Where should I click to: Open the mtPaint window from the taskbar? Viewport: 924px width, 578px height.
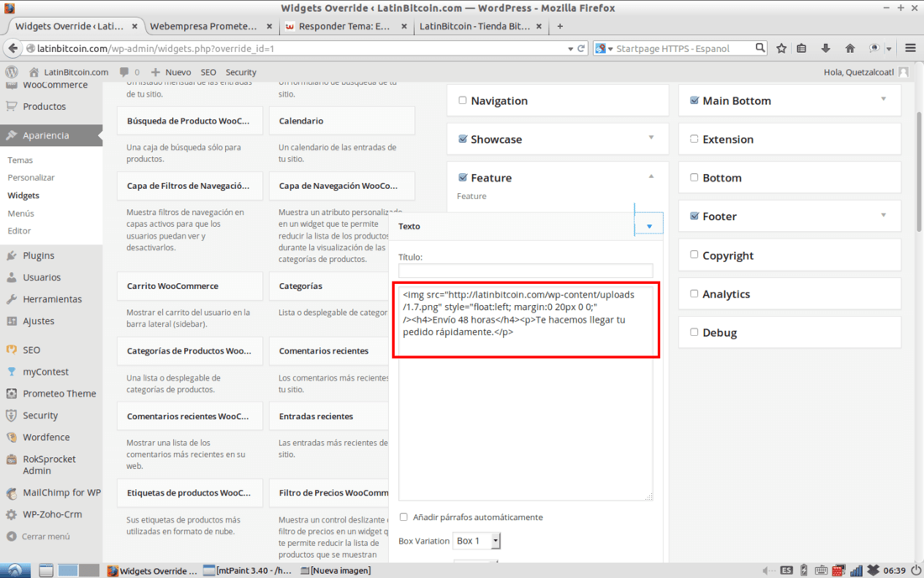pyautogui.click(x=248, y=570)
